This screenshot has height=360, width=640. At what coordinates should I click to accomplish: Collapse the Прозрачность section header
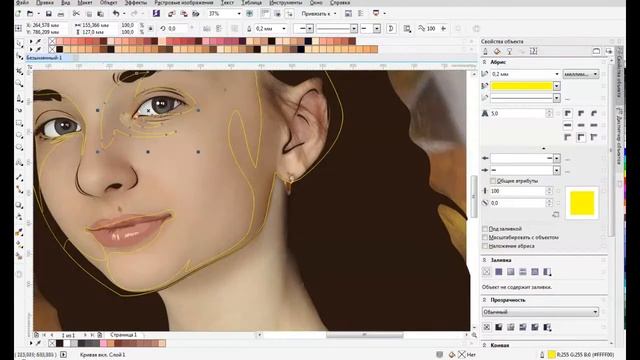484,300
